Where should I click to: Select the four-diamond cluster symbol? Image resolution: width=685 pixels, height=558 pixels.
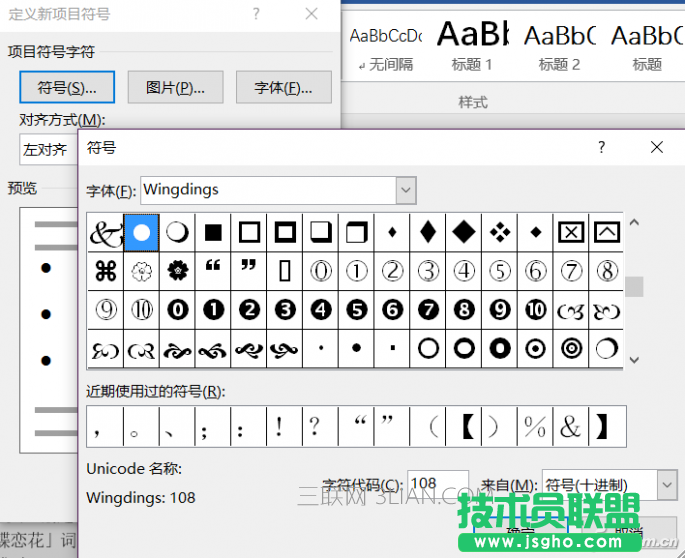[499, 232]
